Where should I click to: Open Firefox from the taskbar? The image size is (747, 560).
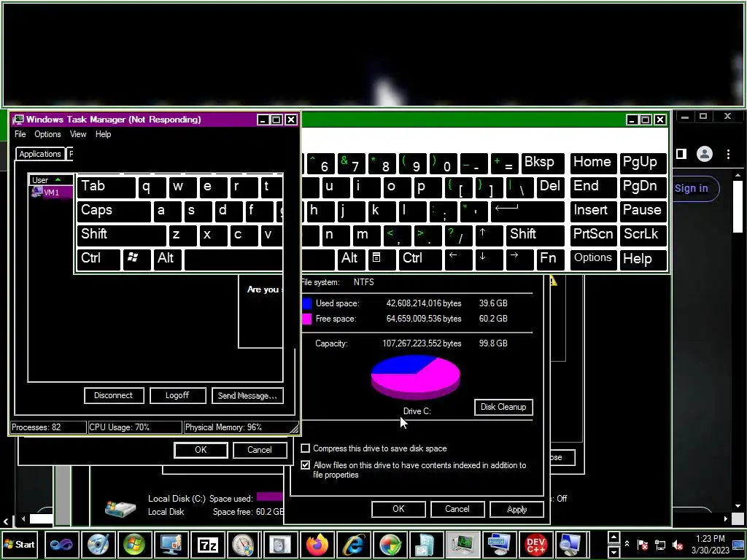[317, 544]
